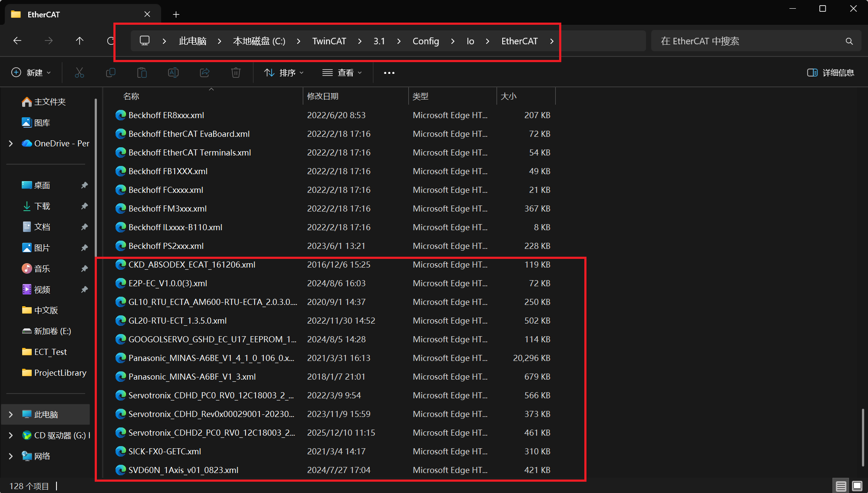The width and height of the screenshot is (868, 493).
Task: Click the Delete trash can icon
Action: point(236,73)
